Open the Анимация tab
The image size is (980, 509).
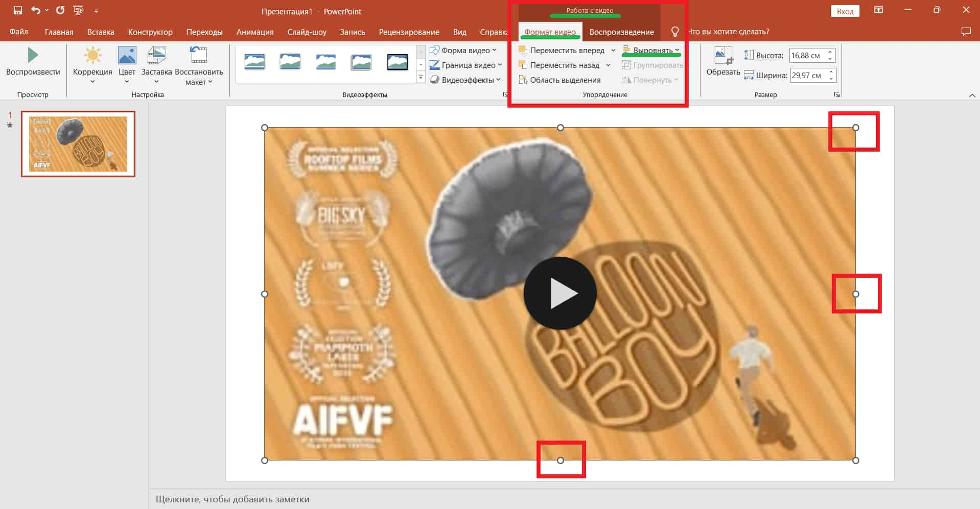(x=255, y=32)
